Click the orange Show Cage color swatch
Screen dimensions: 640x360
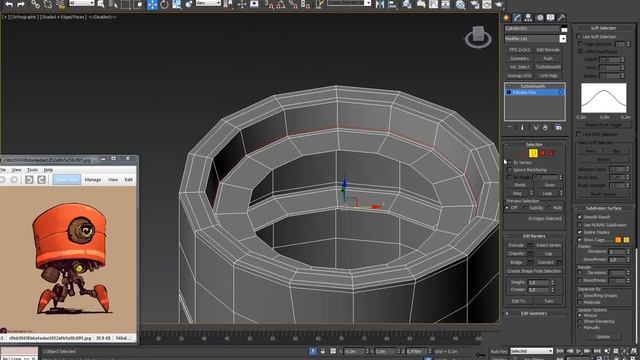point(618,240)
